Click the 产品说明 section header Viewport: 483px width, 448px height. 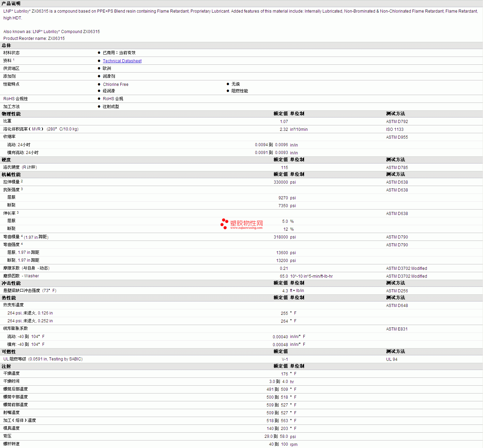(11, 3)
